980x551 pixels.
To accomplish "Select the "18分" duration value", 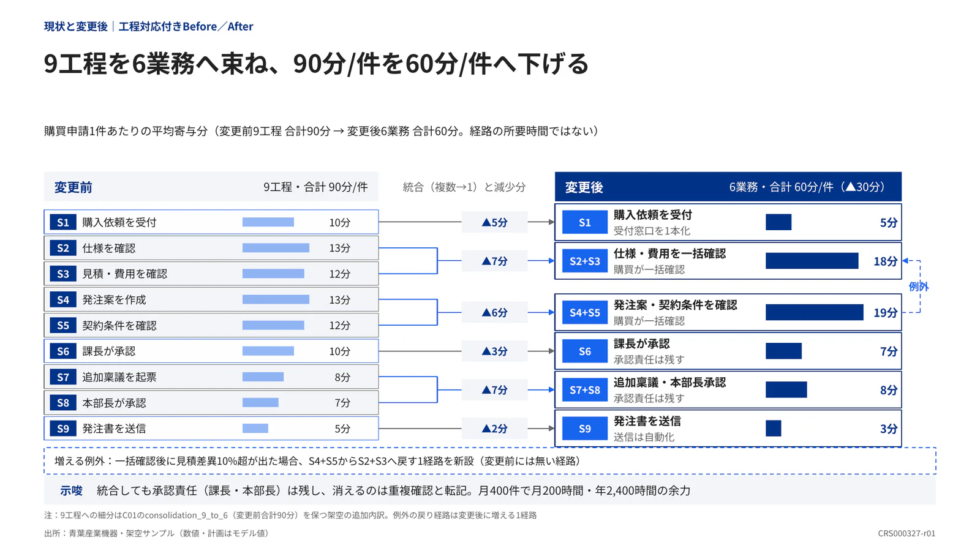I will click(885, 261).
